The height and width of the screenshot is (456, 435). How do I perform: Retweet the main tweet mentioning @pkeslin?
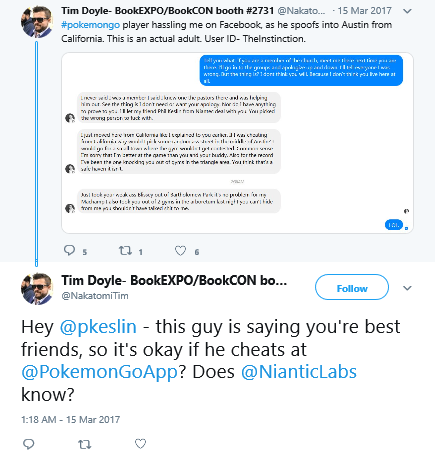pos(84,444)
